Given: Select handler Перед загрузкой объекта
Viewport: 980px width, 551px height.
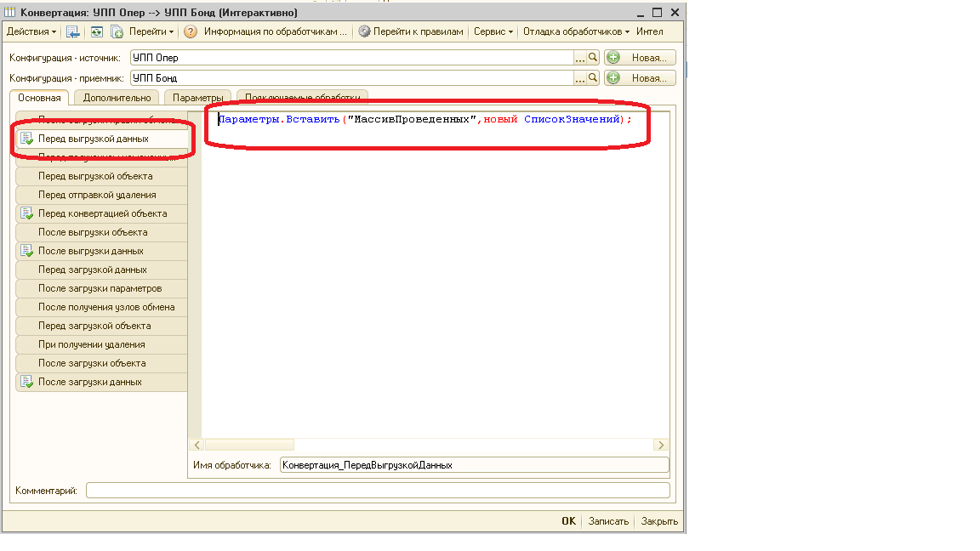Looking at the screenshot, I should [102, 327].
